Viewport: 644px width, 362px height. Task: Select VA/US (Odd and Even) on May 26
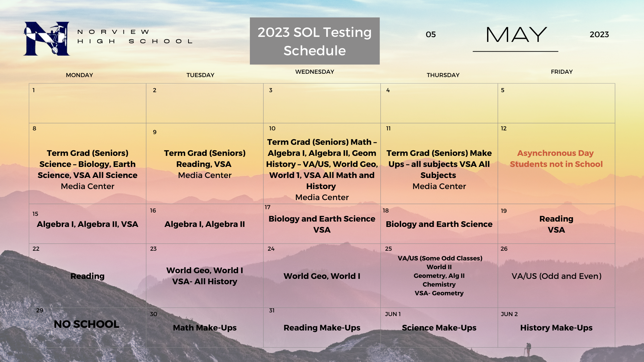(x=556, y=276)
